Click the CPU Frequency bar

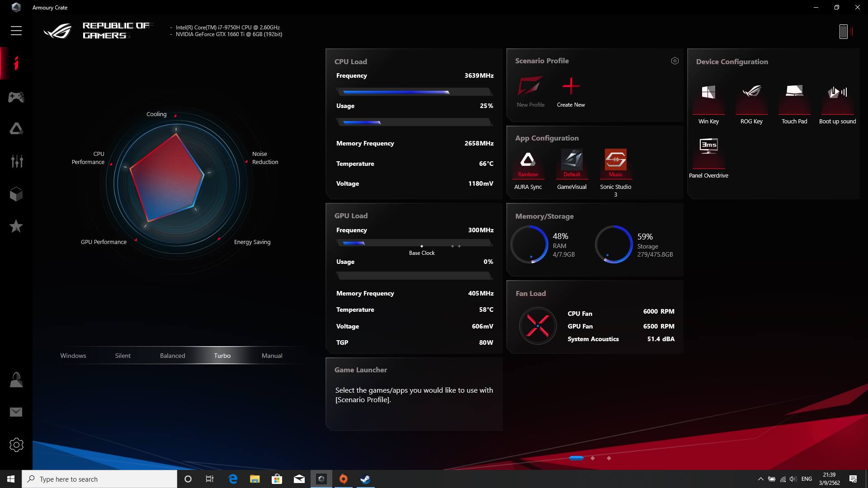click(414, 92)
